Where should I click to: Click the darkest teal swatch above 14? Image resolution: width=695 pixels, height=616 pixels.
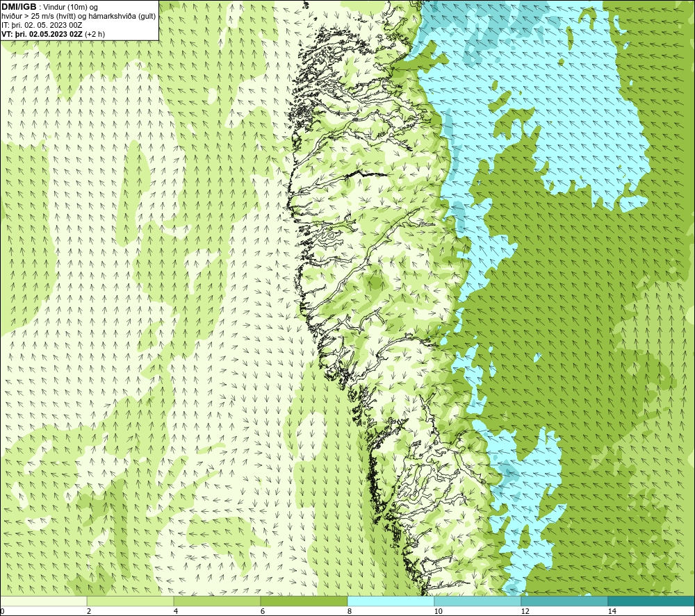[651, 601]
